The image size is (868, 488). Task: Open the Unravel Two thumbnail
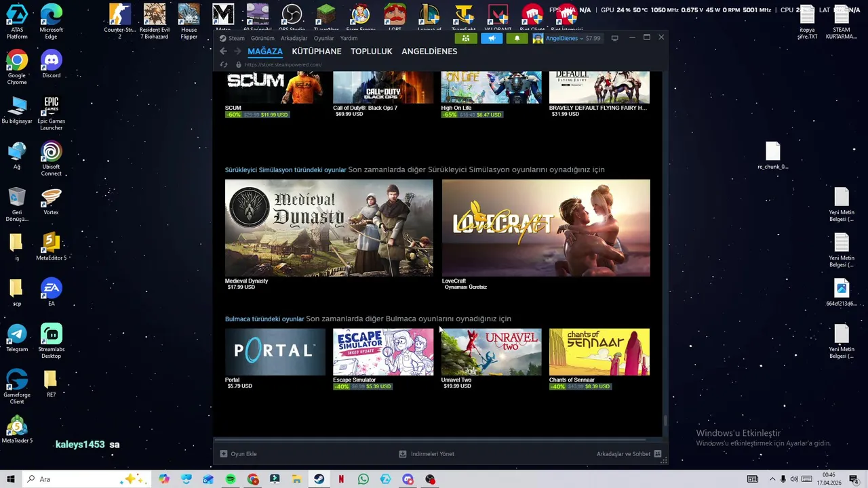(x=492, y=352)
